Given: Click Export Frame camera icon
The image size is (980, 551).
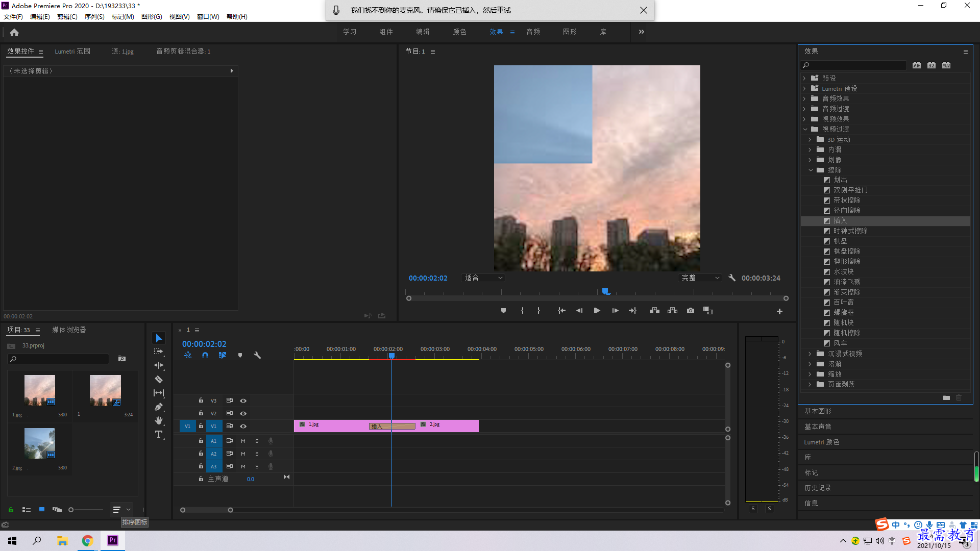Looking at the screenshot, I should pos(691,311).
